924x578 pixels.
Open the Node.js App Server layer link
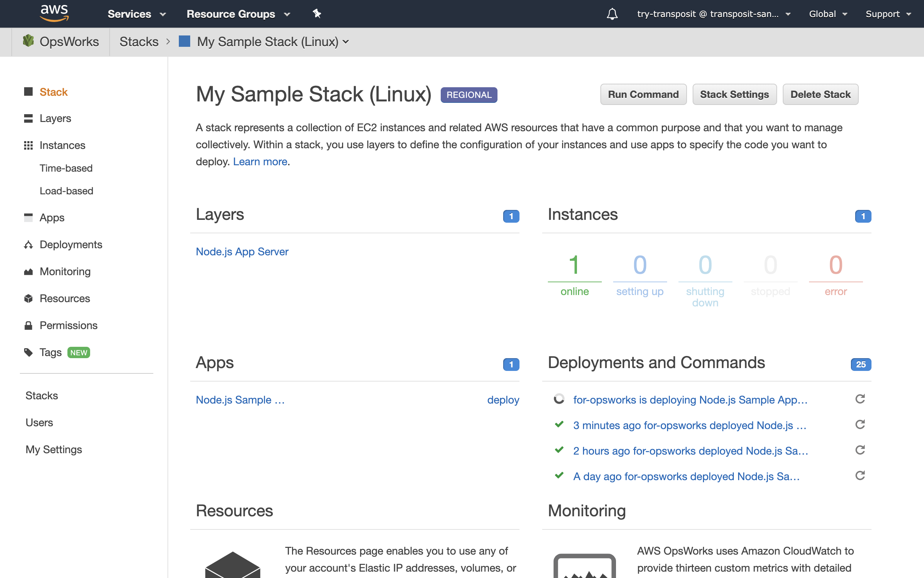point(242,251)
